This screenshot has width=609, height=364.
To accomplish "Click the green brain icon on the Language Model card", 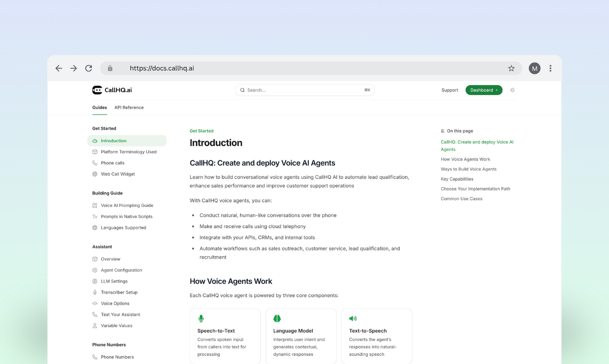I will [x=277, y=318].
